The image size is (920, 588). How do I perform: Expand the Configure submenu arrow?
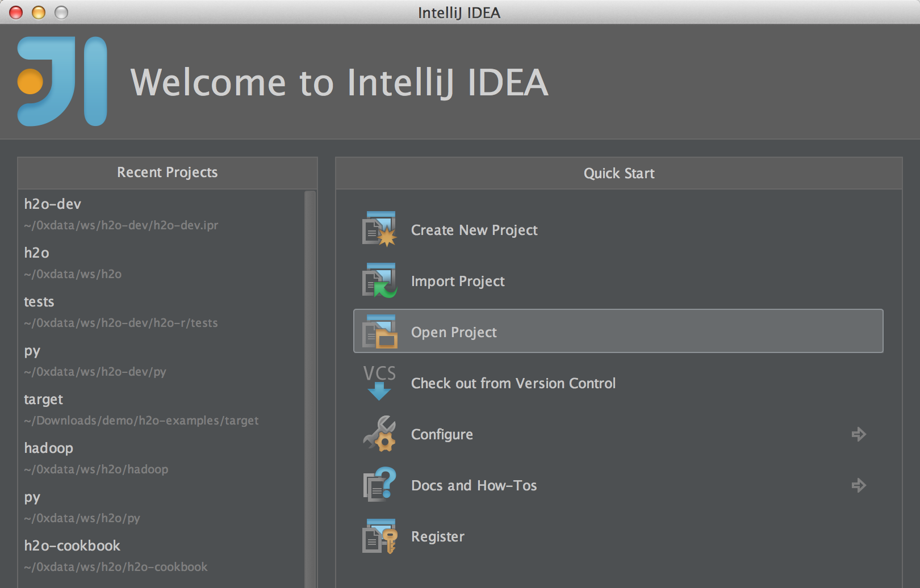(x=859, y=434)
